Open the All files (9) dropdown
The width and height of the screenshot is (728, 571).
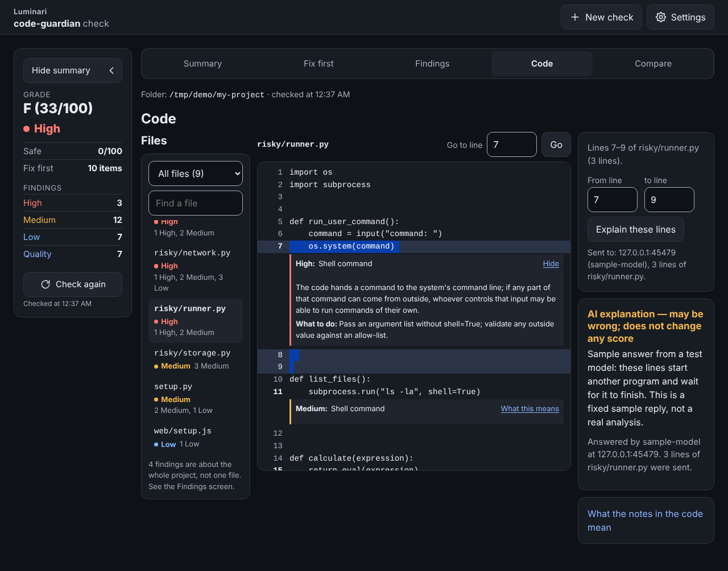click(x=196, y=173)
